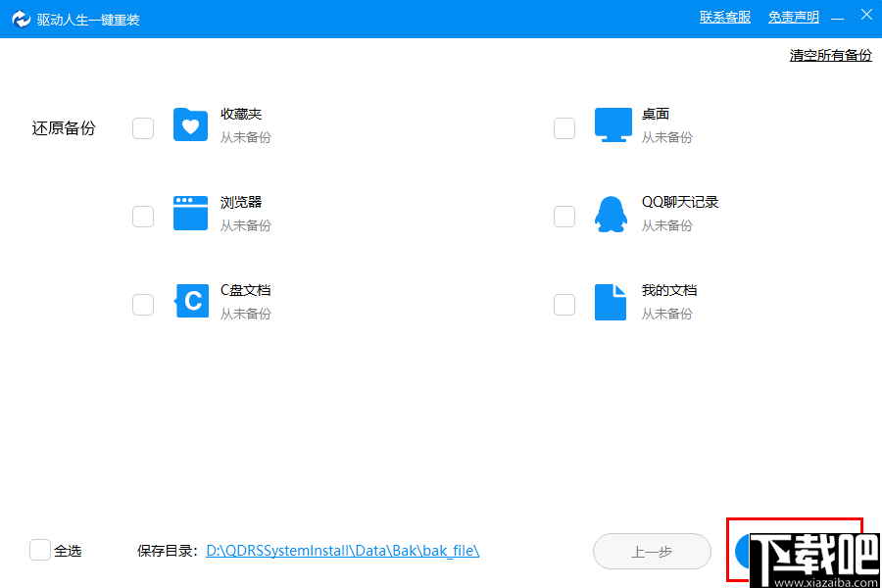Click the 清空所有备份 clear backups link
The width and height of the screenshot is (882, 588).
click(829, 55)
